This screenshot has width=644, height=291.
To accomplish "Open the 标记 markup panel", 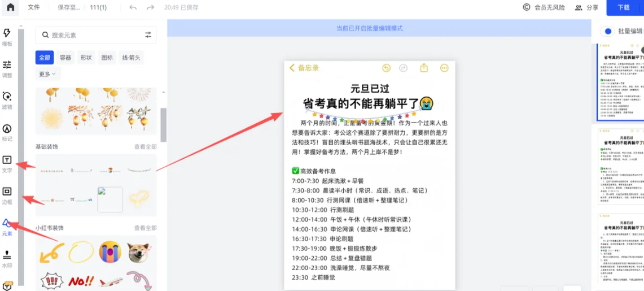I will (7, 133).
